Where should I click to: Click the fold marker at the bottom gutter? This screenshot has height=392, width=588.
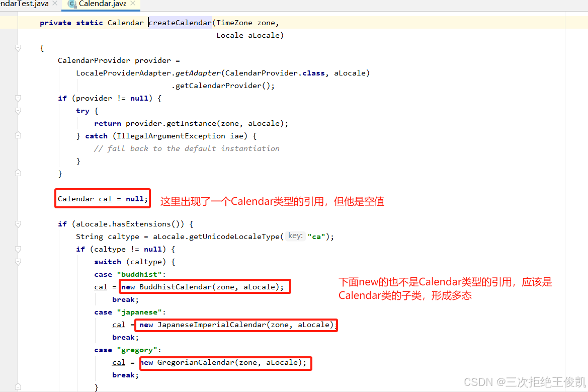(18, 387)
